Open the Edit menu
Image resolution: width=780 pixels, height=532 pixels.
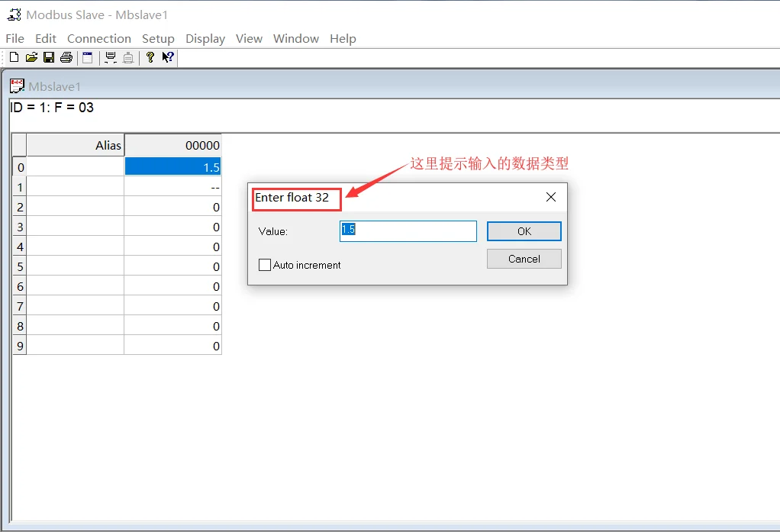tap(46, 39)
